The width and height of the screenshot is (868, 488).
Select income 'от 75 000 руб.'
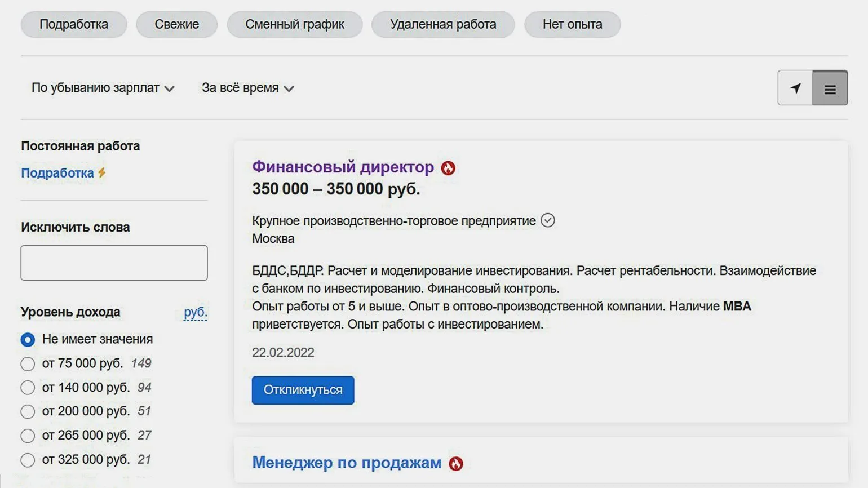pyautogui.click(x=28, y=364)
